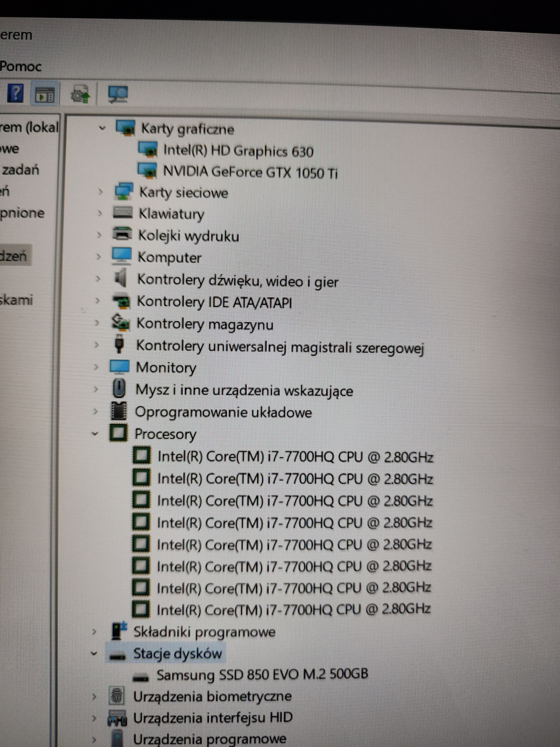Expand the Monitory category
Screen dimensions: 560x747
[x=96, y=367]
